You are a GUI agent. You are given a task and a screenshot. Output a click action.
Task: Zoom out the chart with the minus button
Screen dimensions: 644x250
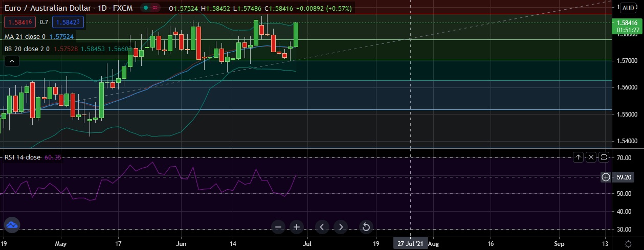tap(278, 227)
